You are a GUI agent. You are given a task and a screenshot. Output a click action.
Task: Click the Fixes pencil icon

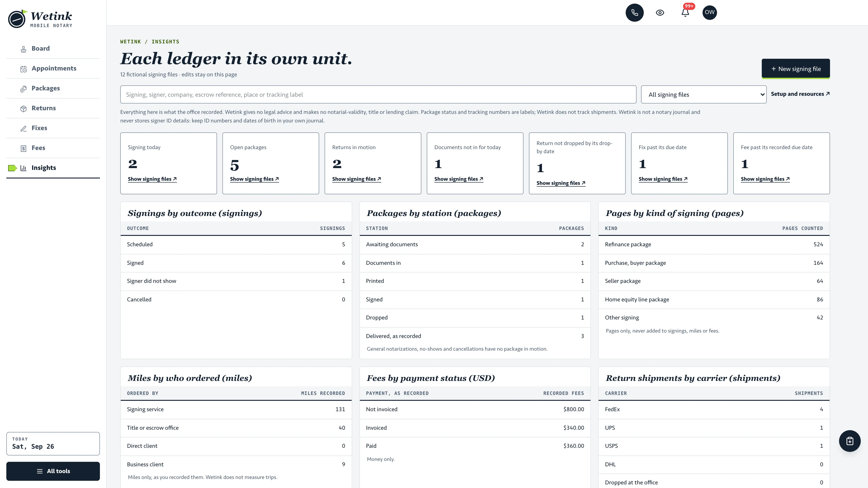[23, 129]
